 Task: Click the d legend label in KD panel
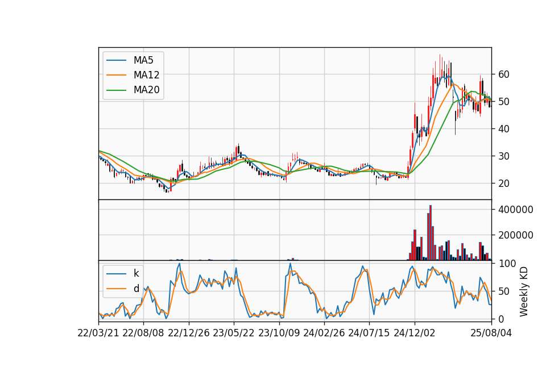click(x=136, y=289)
